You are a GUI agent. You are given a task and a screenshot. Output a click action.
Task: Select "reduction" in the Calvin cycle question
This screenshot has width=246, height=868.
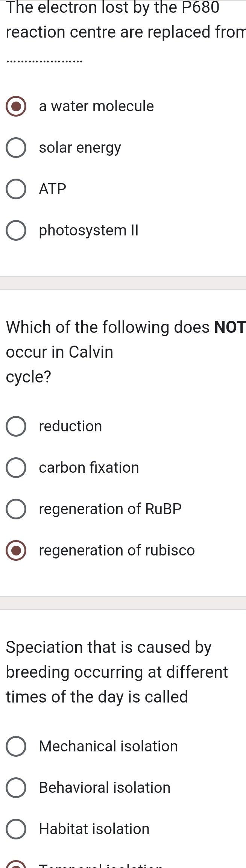click(16, 426)
